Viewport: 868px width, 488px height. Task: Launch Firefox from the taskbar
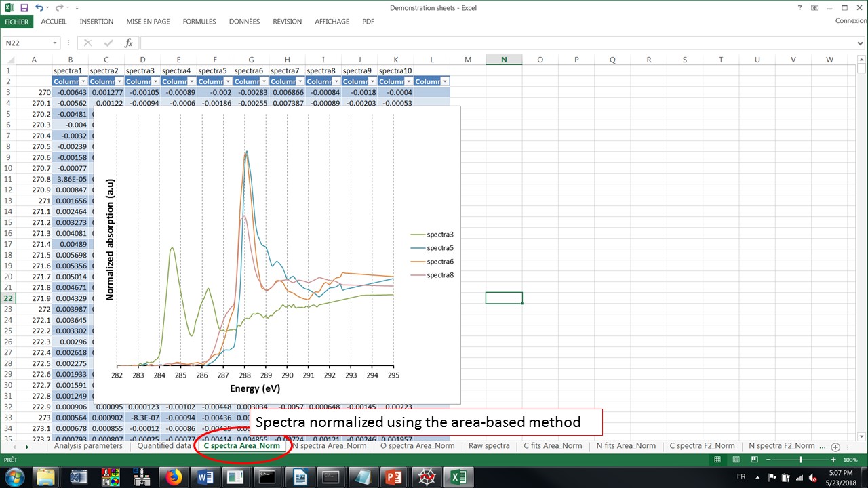click(173, 477)
